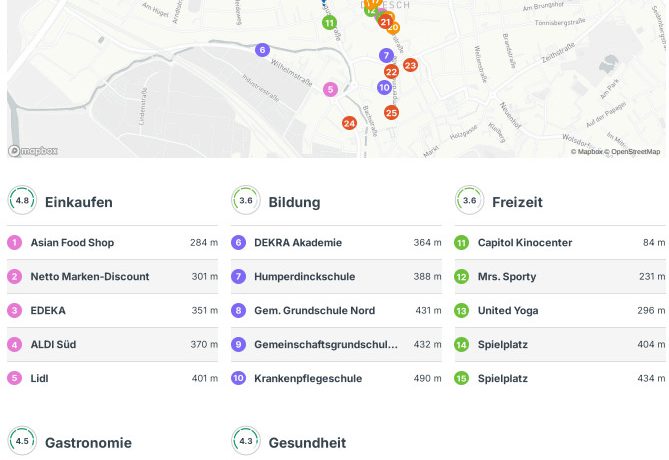
Task: Select Gem. Grundschule Nord entry
Action: pyautogui.click(x=336, y=310)
